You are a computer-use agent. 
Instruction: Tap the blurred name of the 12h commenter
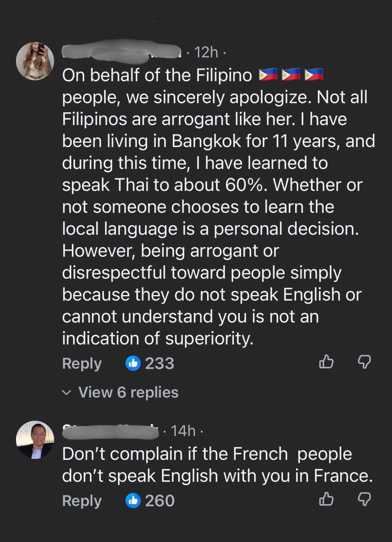click(x=122, y=52)
